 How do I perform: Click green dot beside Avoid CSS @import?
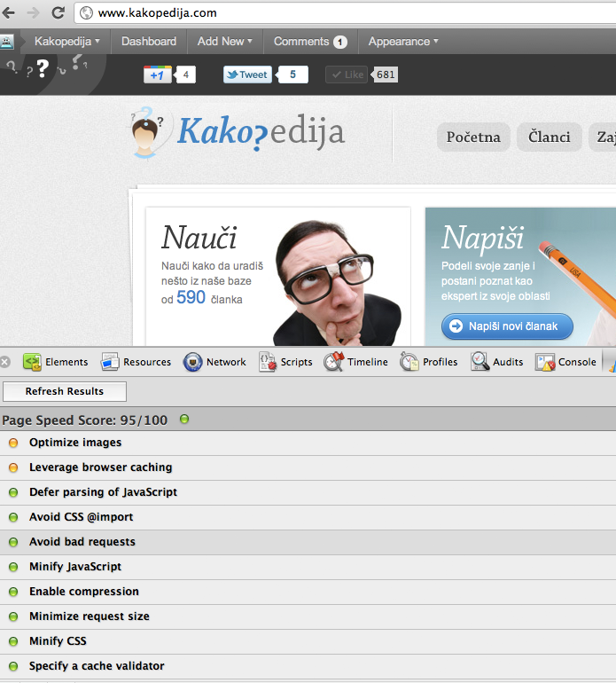coord(13,517)
